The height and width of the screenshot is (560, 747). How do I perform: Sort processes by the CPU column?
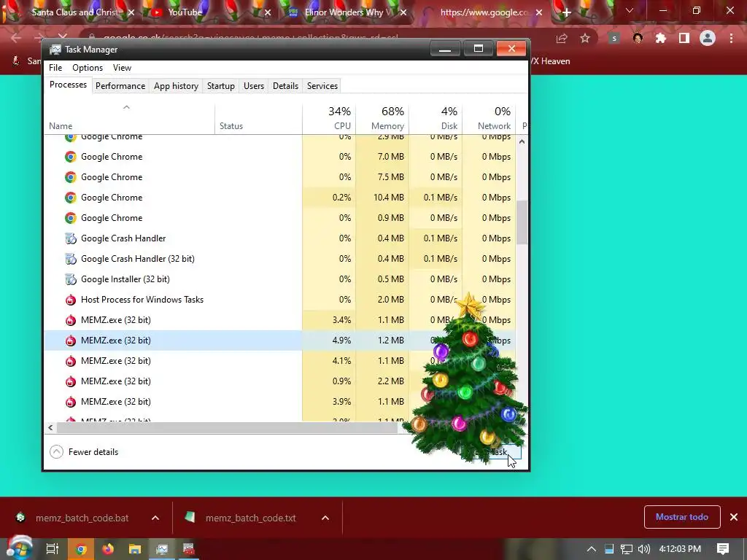pyautogui.click(x=329, y=118)
